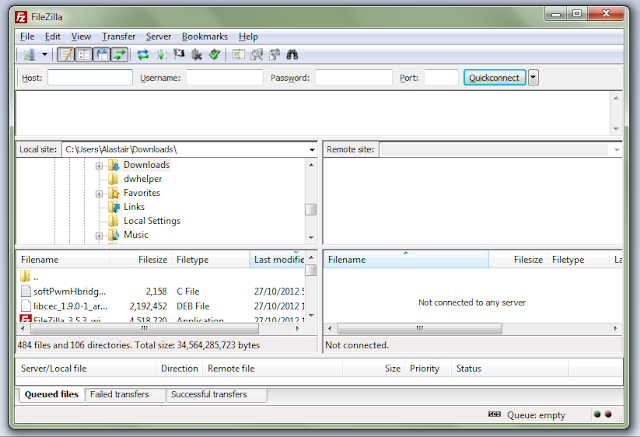Click the local tree vertical scrollbar thumb

point(311,209)
